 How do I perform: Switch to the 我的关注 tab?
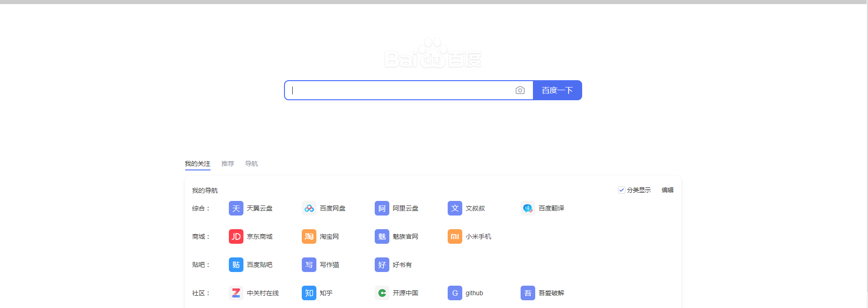197,164
